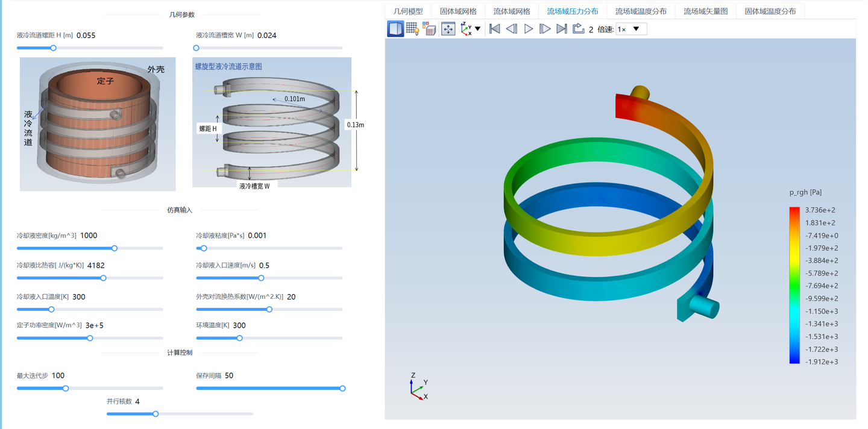Image resolution: width=868 pixels, height=429 pixels.
Task: Click the colored cube mesh icon
Action: [x=429, y=29]
